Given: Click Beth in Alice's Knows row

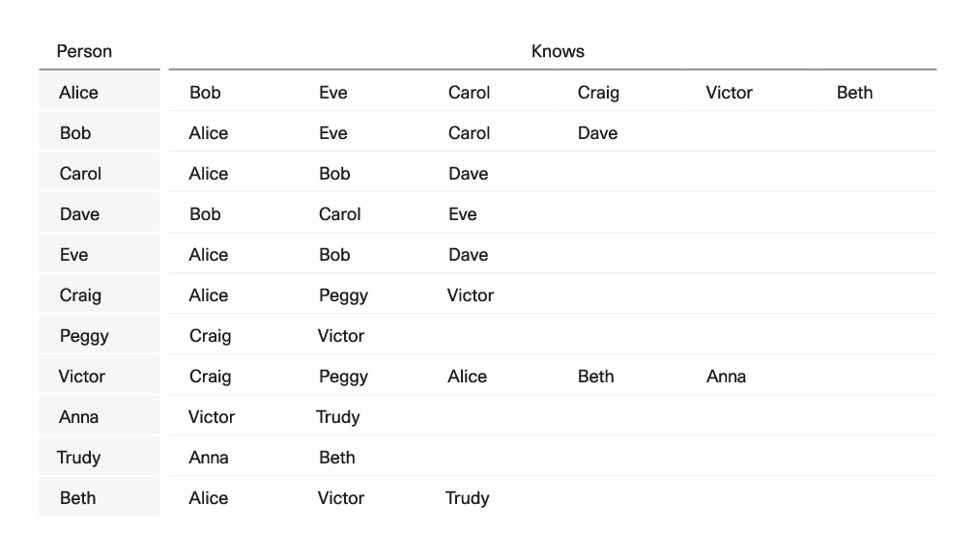Looking at the screenshot, I should (854, 92).
